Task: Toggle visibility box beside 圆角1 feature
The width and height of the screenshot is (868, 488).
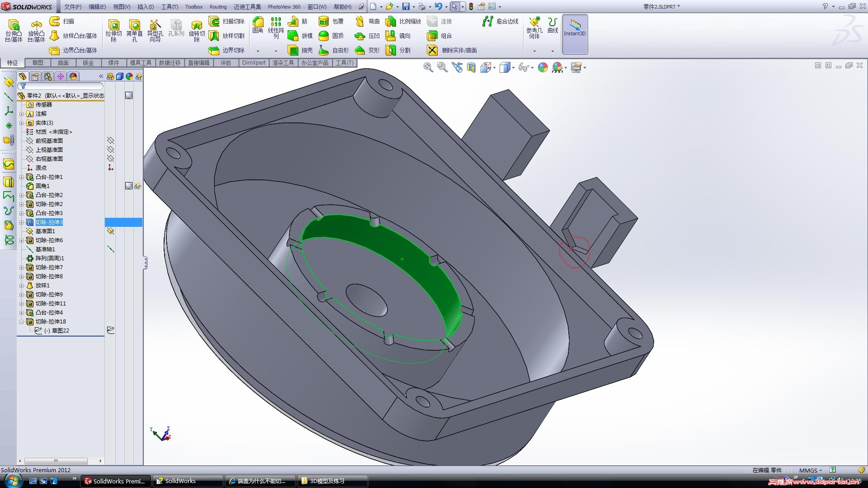Action: 129,186
